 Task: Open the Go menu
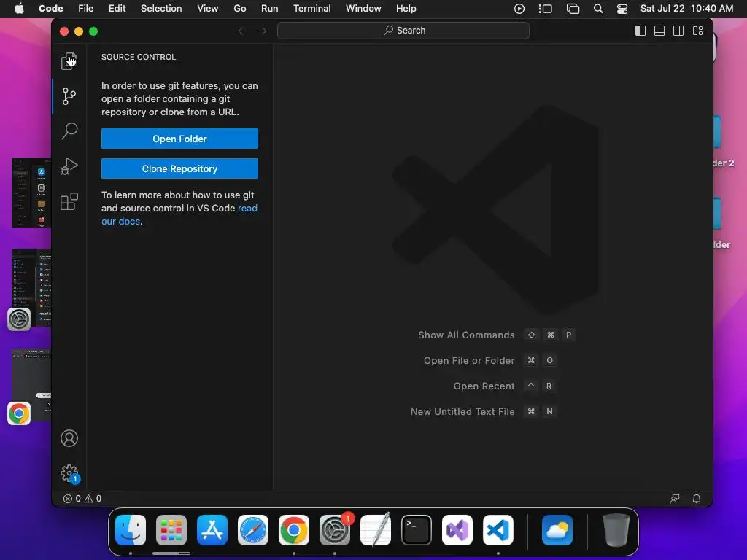(239, 9)
